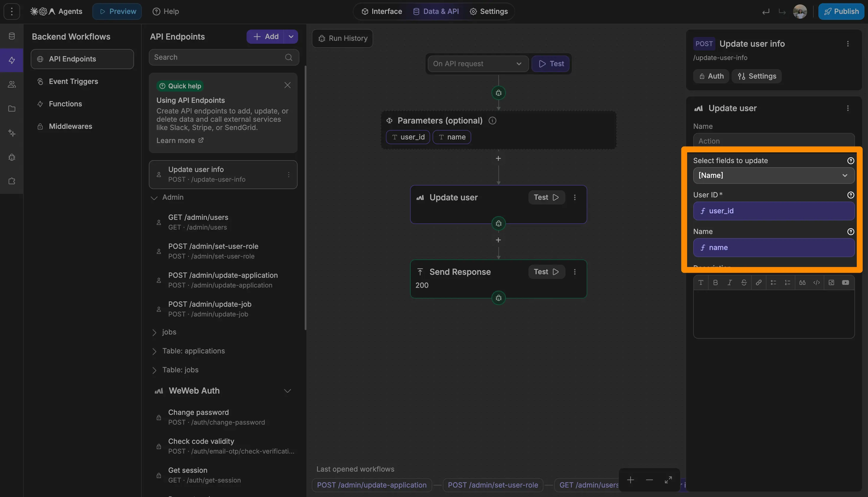The width and height of the screenshot is (868, 497).
Task: Collapse the WeWeb Auth section
Action: point(288,391)
